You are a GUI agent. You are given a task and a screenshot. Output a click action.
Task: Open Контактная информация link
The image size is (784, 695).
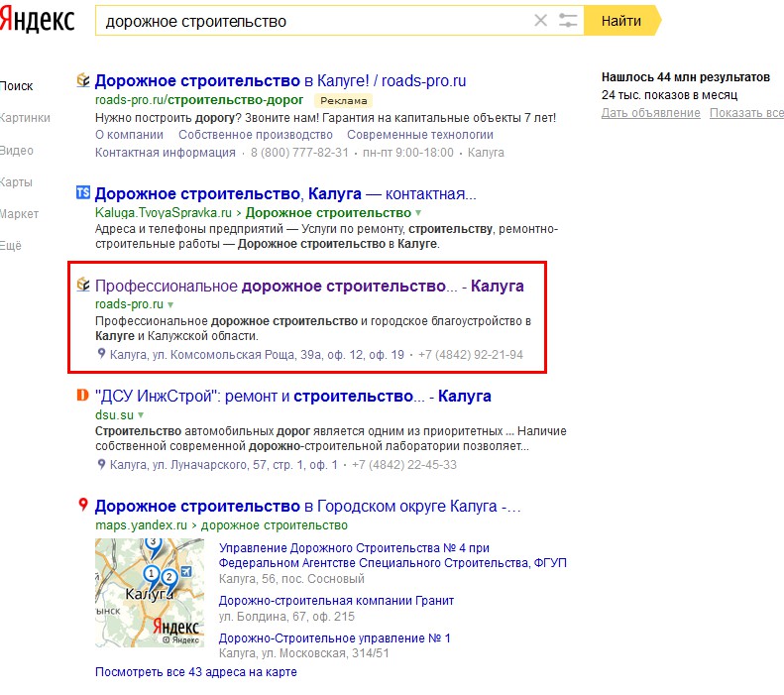click(165, 153)
